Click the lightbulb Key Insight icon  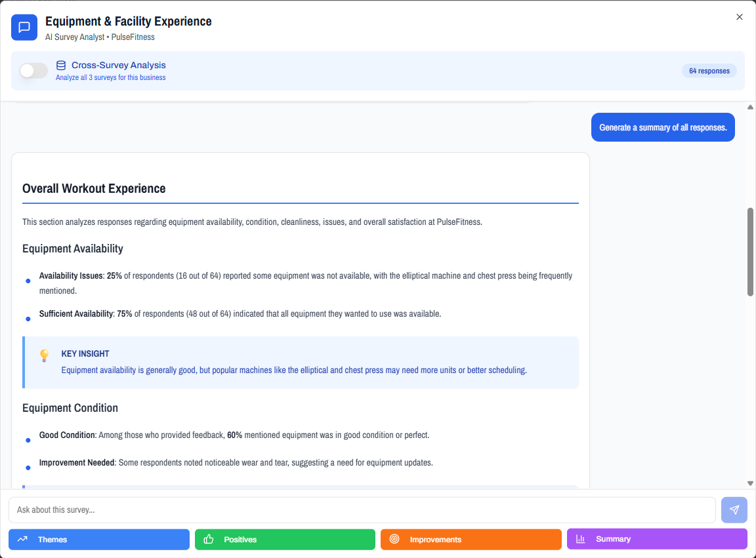pyautogui.click(x=45, y=355)
